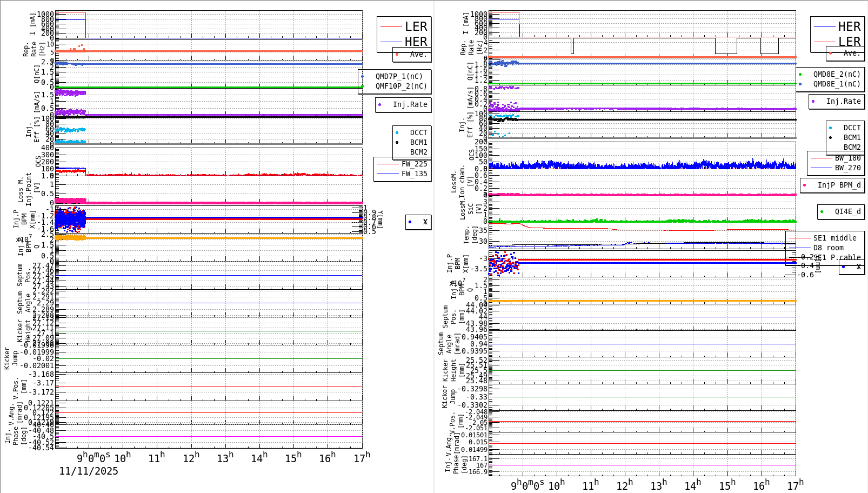Viewport: 868px width, 493px height.
Task: Click the DCCT legend entry in right plot
Action: (852, 128)
